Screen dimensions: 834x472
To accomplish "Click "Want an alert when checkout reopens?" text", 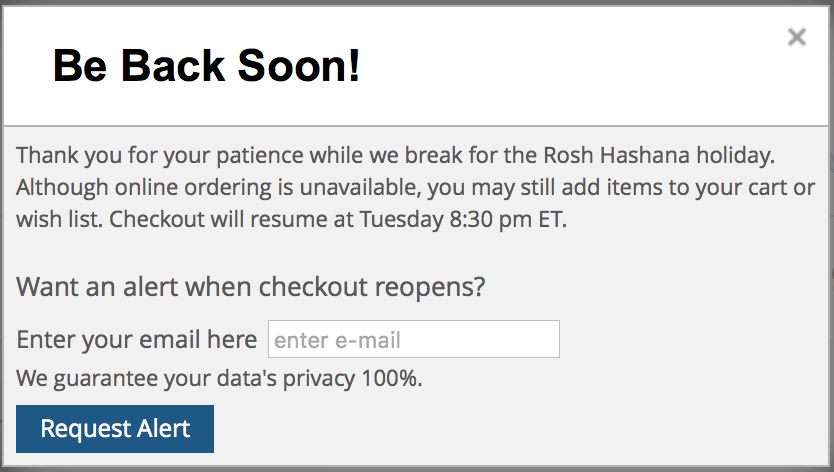I will tap(251, 288).
